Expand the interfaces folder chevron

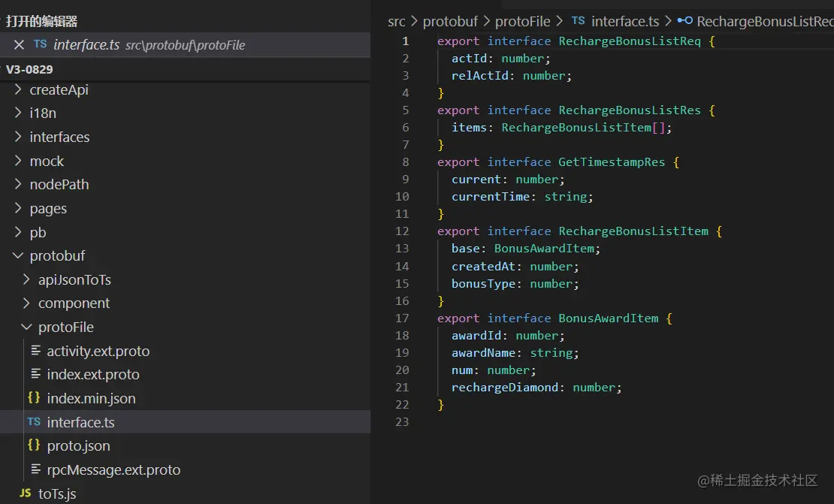tap(18, 137)
